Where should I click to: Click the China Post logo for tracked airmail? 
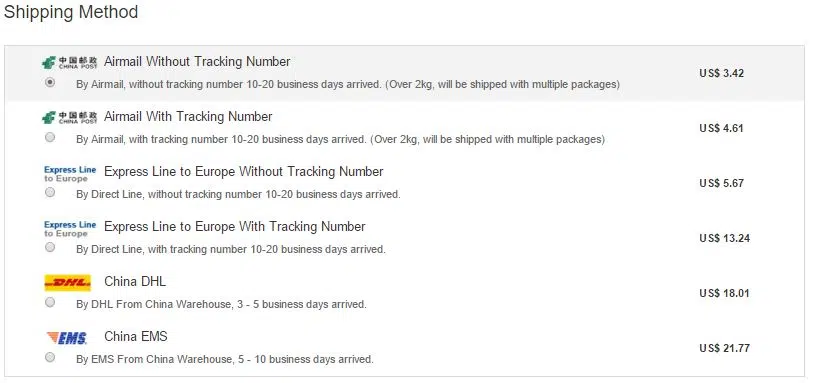pyautogui.click(x=69, y=118)
